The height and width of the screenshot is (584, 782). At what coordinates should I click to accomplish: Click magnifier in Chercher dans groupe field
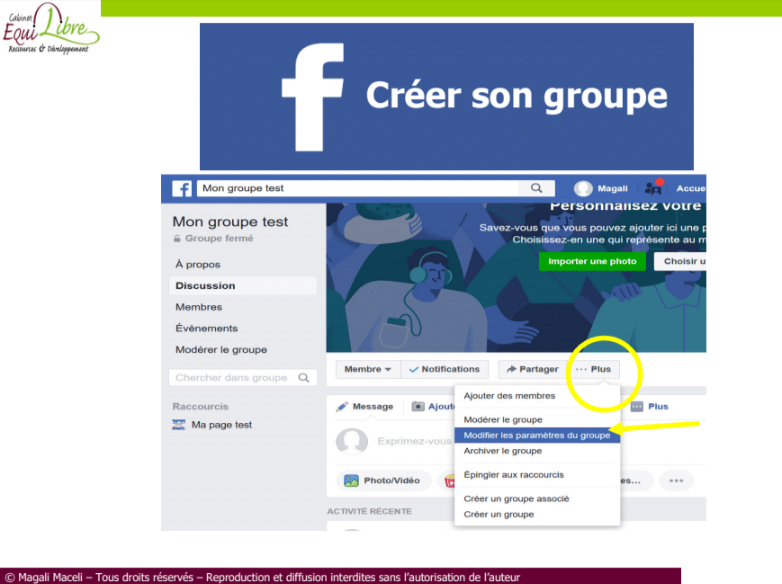click(x=304, y=378)
